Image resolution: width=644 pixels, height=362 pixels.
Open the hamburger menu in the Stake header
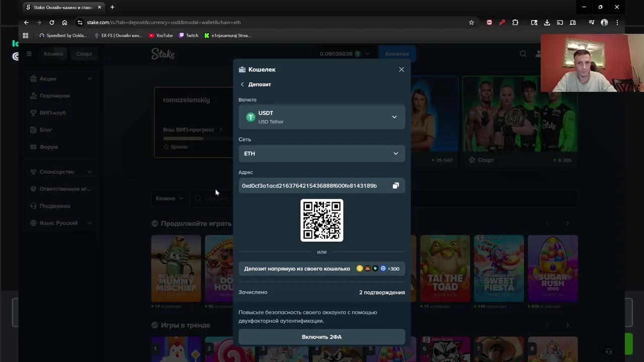click(x=29, y=54)
